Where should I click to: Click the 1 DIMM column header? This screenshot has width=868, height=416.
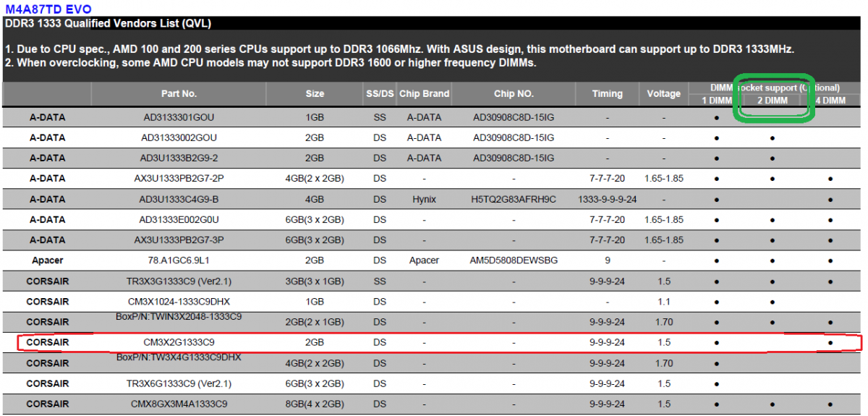(717, 100)
